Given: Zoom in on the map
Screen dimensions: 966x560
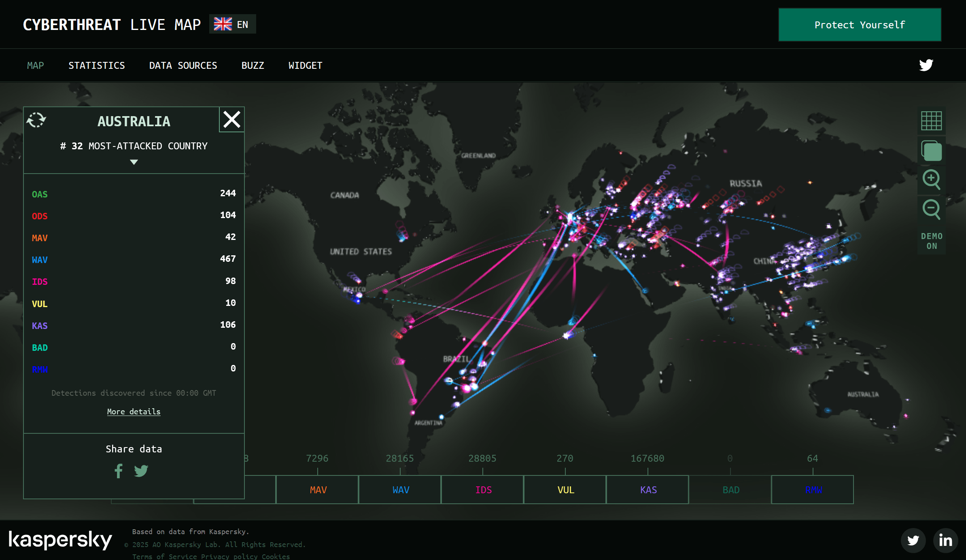Looking at the screenshot, I should (x=931, y=179).
